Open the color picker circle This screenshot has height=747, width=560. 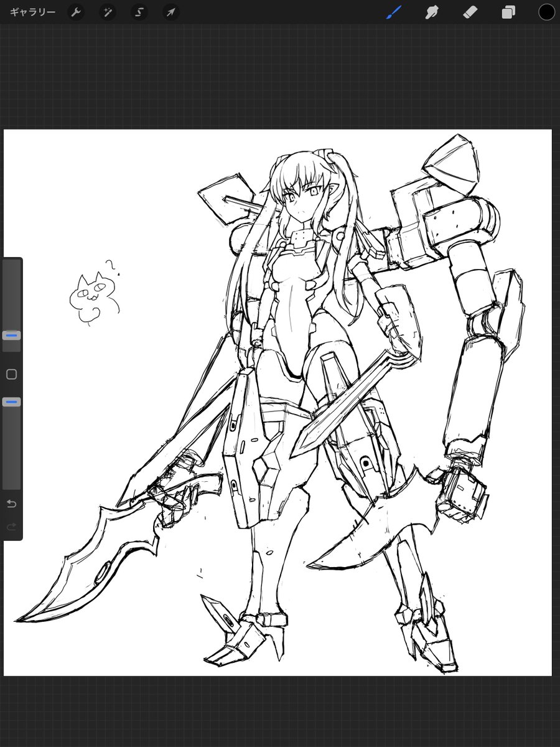(x=545, y=12)
